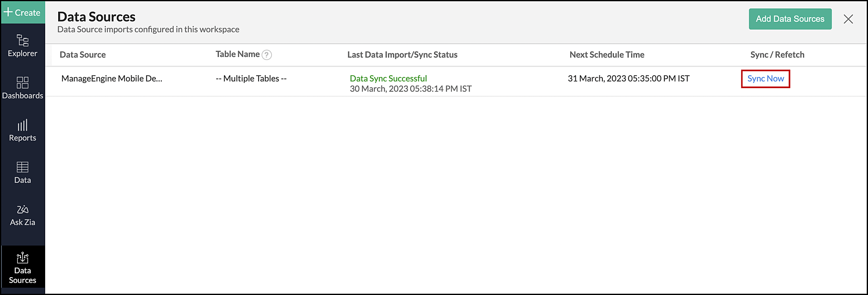
Task: Click the Table Name help icon
Action: click(x=267, y=55)
